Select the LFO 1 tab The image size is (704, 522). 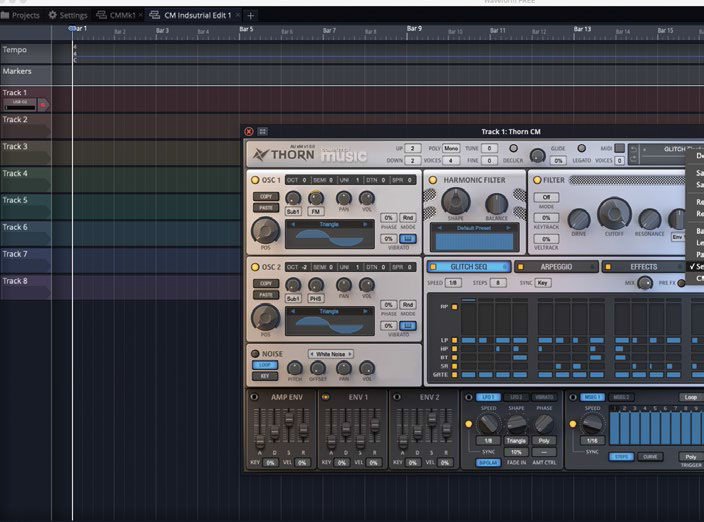coord(488,397)
